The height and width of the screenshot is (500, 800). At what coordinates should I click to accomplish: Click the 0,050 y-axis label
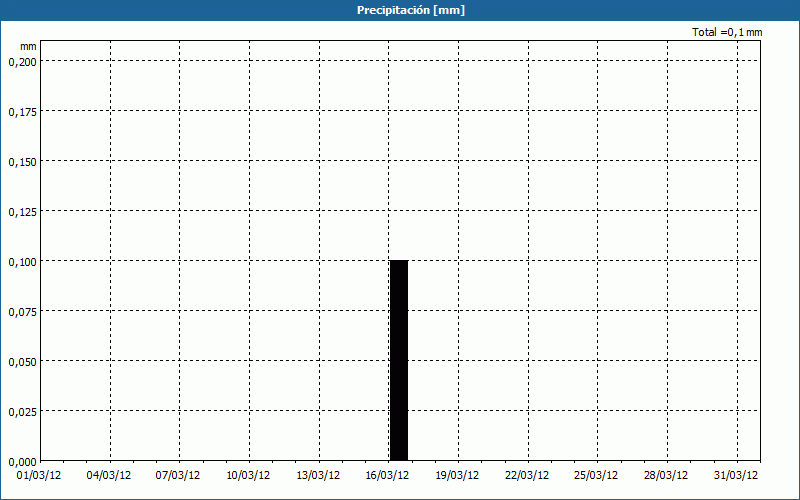pos(22,362)
